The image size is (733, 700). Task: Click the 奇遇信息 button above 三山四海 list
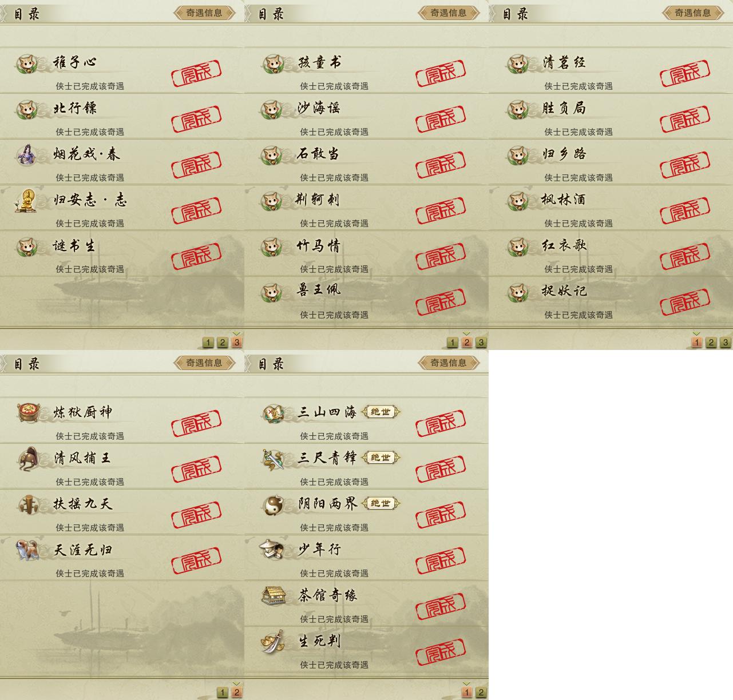pyautogui.click(x=449, y=363)
